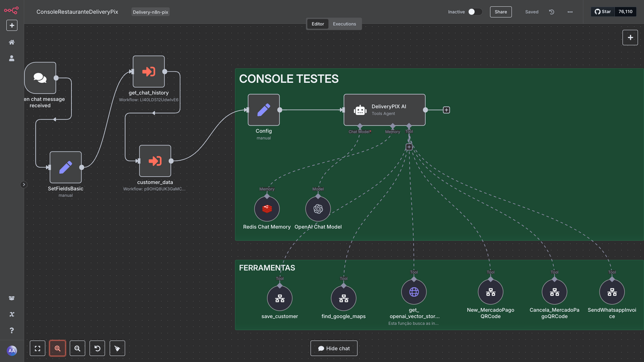
Task: Open the help question mark icon
Action: (x=12, y=330)
